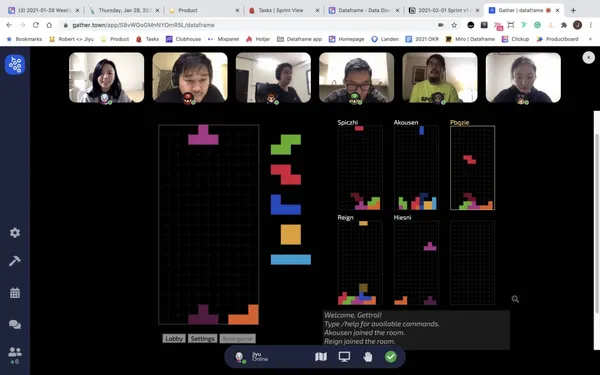Open the build hammer tool
Screen dimensions: 600x375
coord(15,261)
